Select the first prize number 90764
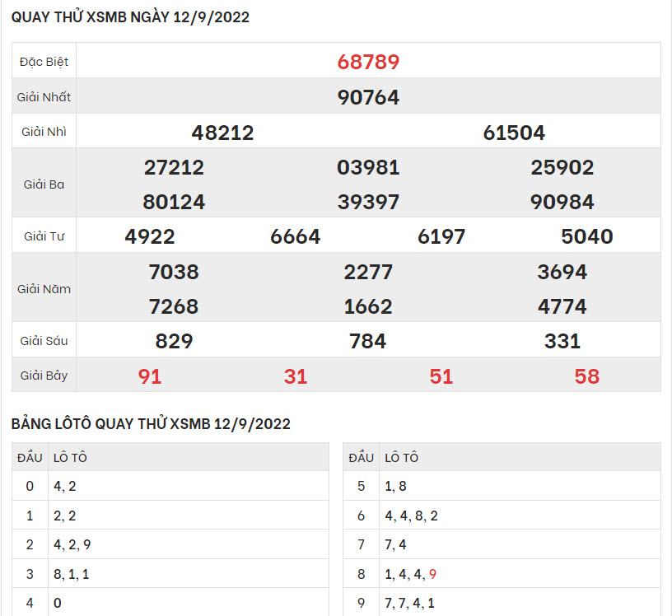This screenshot has height=616, width=672. tap(368, 97)
